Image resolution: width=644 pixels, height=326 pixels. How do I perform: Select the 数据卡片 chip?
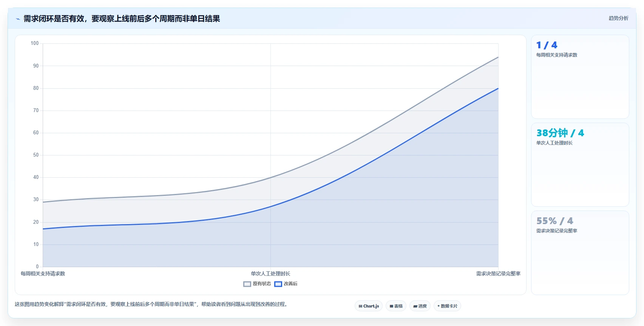click(447, 306)
